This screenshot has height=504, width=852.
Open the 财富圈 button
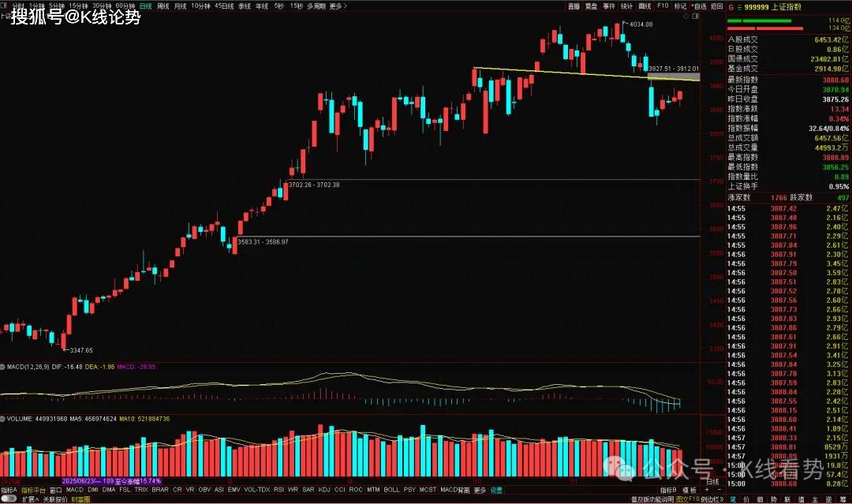[x=81, y=499]
